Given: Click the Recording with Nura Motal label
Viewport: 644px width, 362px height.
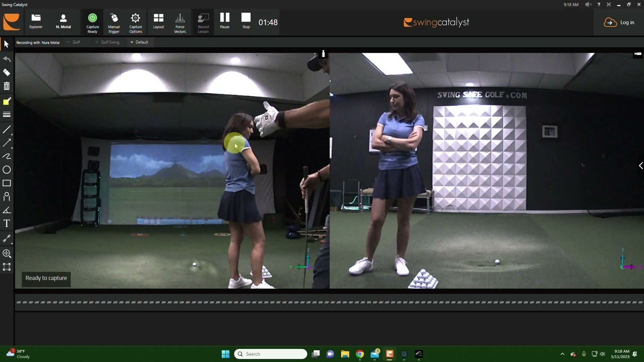Looking at the screenshot, I should pyautogui.click(x=38, y=42).
